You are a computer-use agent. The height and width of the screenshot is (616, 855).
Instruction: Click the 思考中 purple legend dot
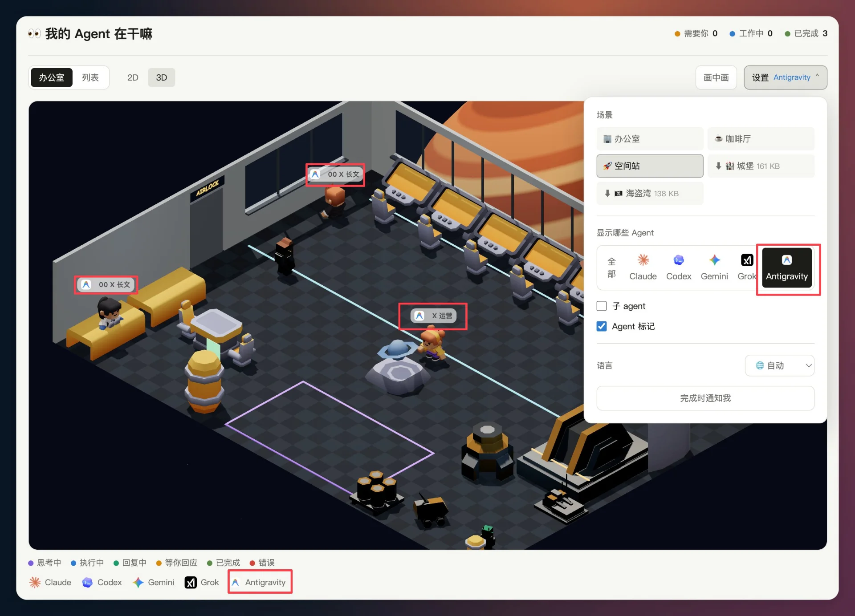click(31, 563)
